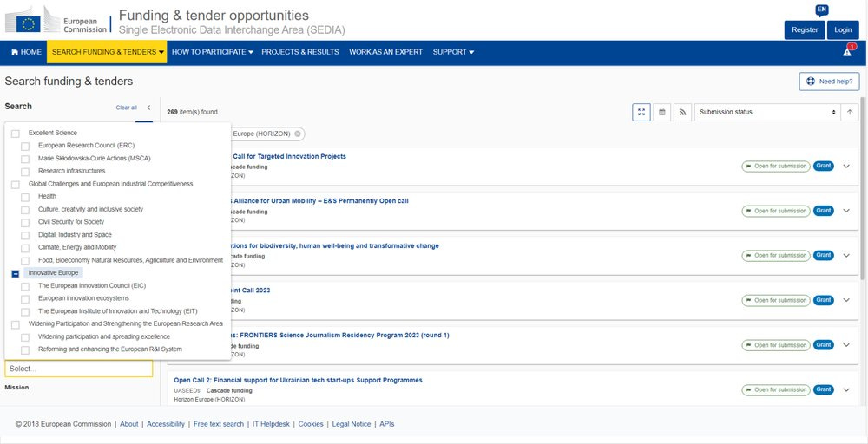Image resolution: width=868 pixels, height=444 pixels.
Task: Check Marie Sklodowska-Curie Actions (MSCA)
Action: [x=25, y=159]
